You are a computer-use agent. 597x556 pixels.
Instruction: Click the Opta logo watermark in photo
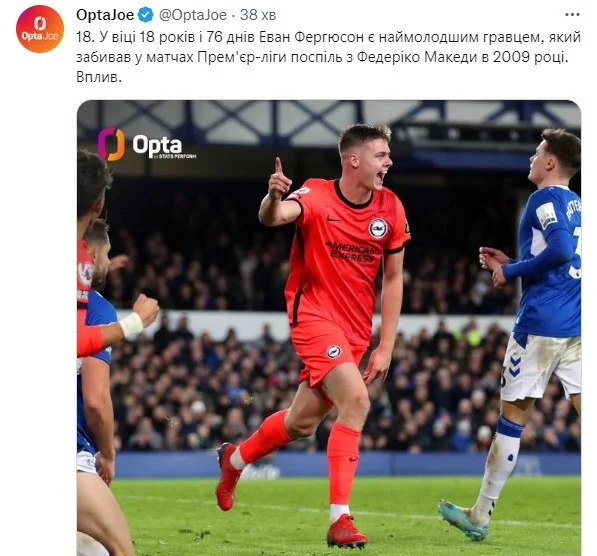(147, 144)
